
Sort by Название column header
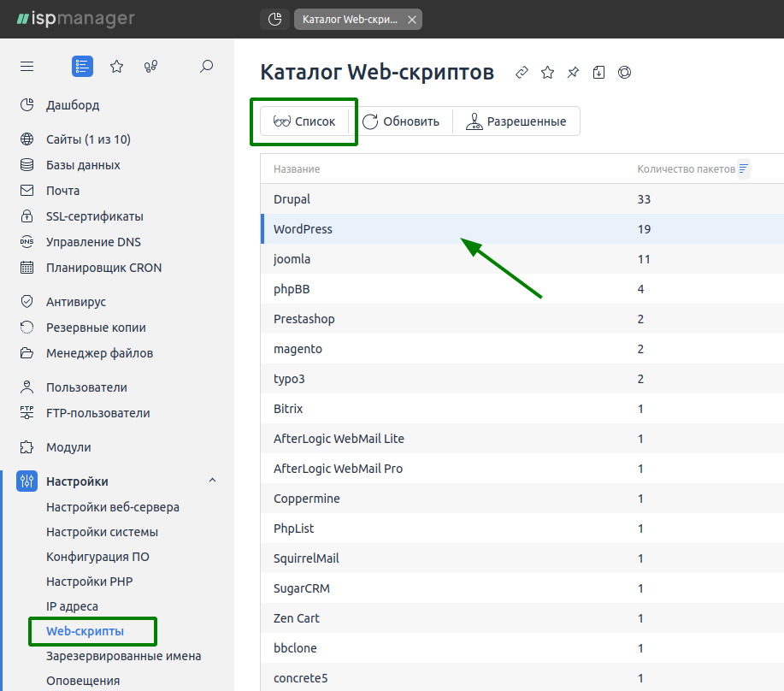pyautogui.click(x=297, y=169)
